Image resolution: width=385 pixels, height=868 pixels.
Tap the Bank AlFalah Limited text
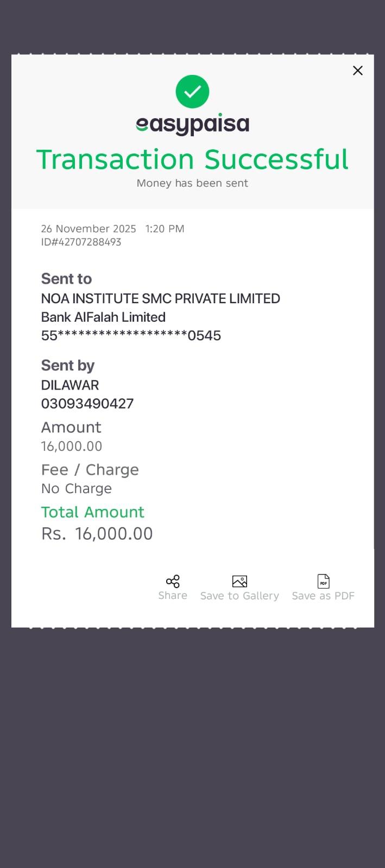103,317
